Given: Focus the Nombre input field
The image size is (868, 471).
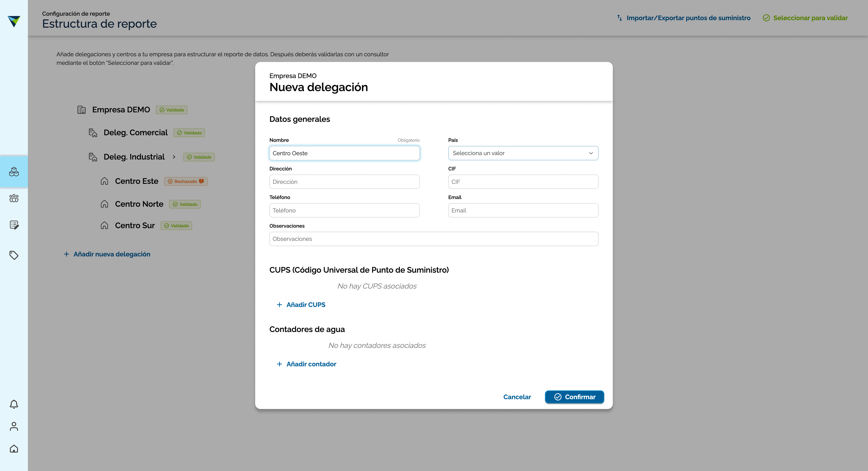Looking at the screenshot, I should click(x=344, y=153).
